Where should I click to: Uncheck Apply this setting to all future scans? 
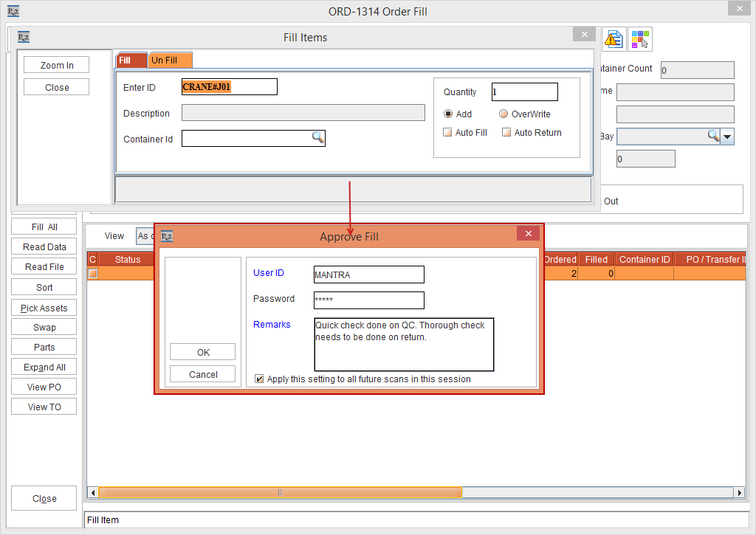tap(259, 379)
